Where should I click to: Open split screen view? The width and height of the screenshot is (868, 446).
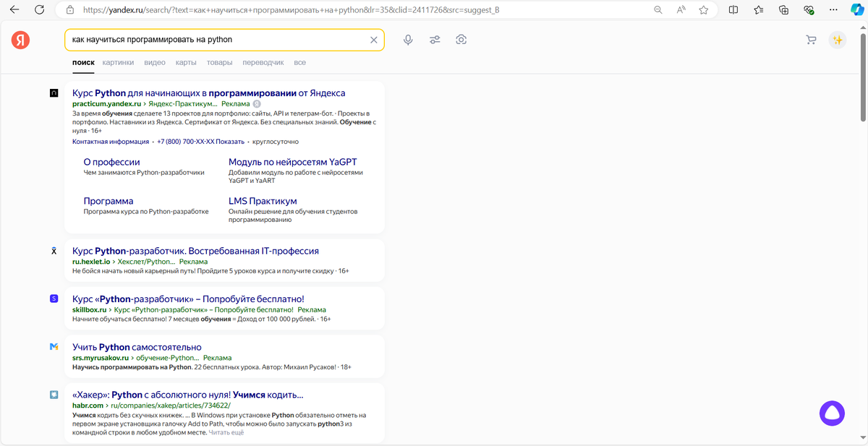(x=733, y=10)
